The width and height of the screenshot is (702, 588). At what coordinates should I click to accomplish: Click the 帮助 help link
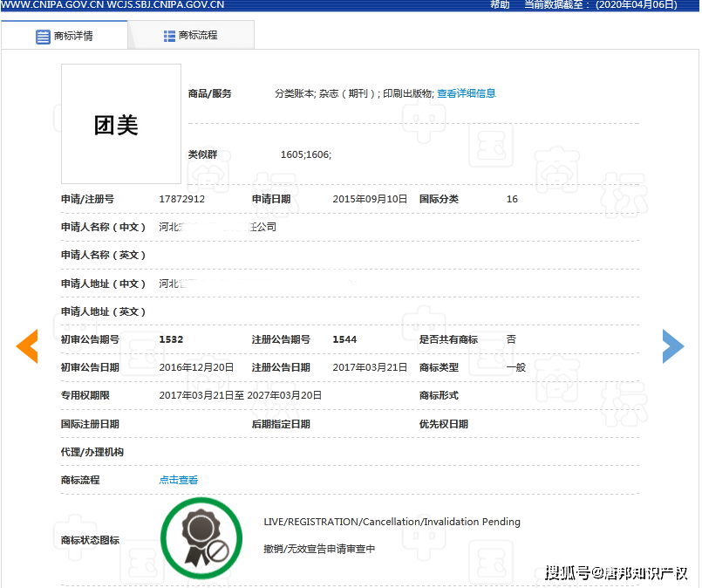pos(500,4)
